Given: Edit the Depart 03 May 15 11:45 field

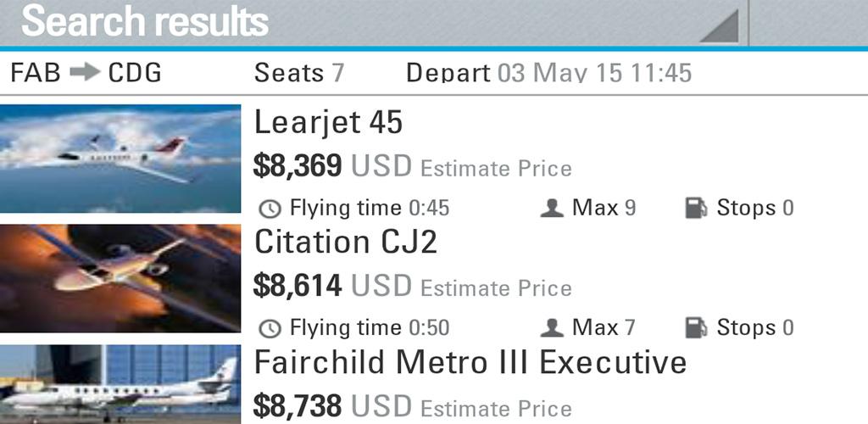Looking at the screenshot, I should tap(549, 73).
